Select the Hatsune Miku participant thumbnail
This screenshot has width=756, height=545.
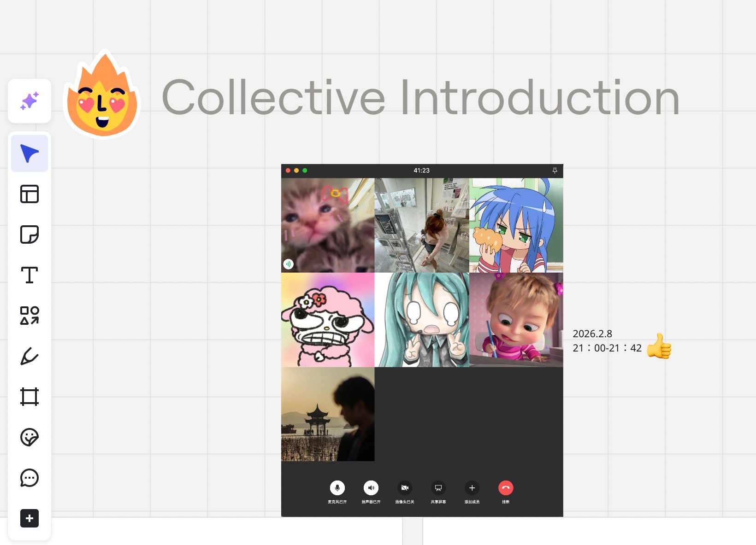coord(422,320)
